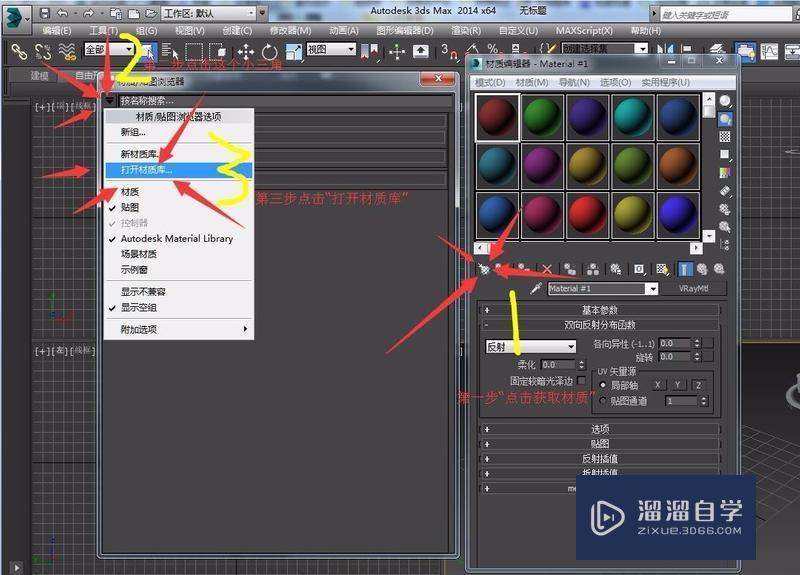The height and width of the screenshot is (575, 800).
Task: Click 按名称搜索 search field
Action: point(286,101)
